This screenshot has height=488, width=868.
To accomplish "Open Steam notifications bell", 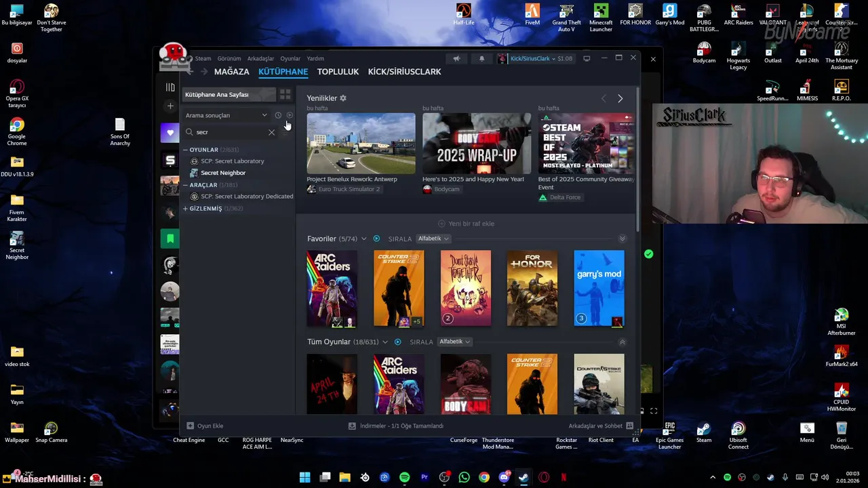I will coord(481,58).
